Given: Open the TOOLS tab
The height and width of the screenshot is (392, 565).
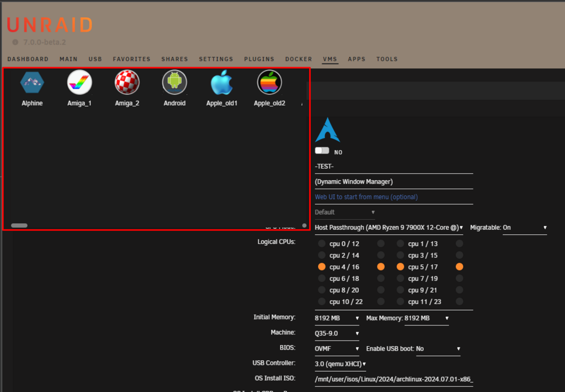Looking at the screenshot, I should point(387,59).
